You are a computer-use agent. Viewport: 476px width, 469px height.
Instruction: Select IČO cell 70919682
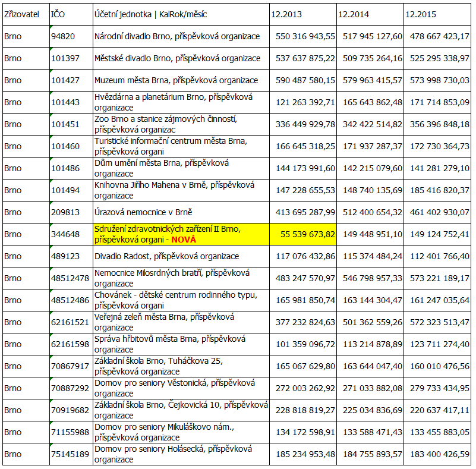71,410
